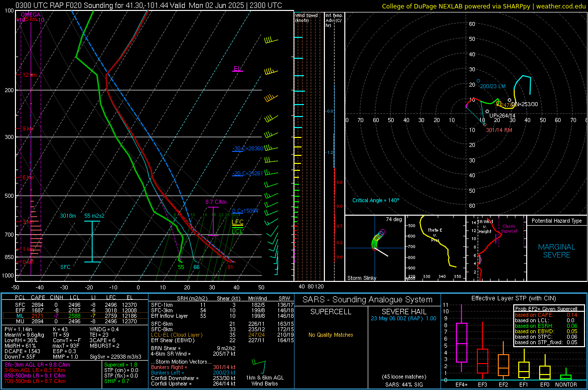588x390 pixels.
Task: Click the yellow LFC level label
Action: [237, 222]
